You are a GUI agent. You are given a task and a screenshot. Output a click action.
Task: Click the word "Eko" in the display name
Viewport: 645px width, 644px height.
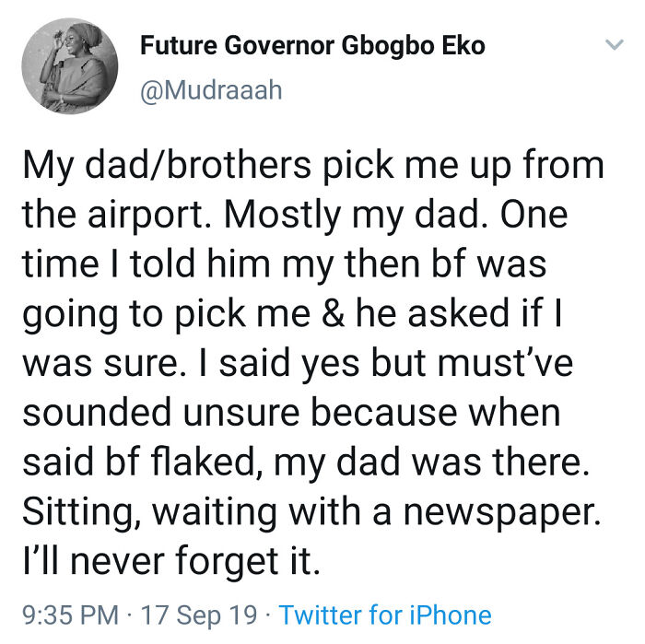tap(463, 45)
